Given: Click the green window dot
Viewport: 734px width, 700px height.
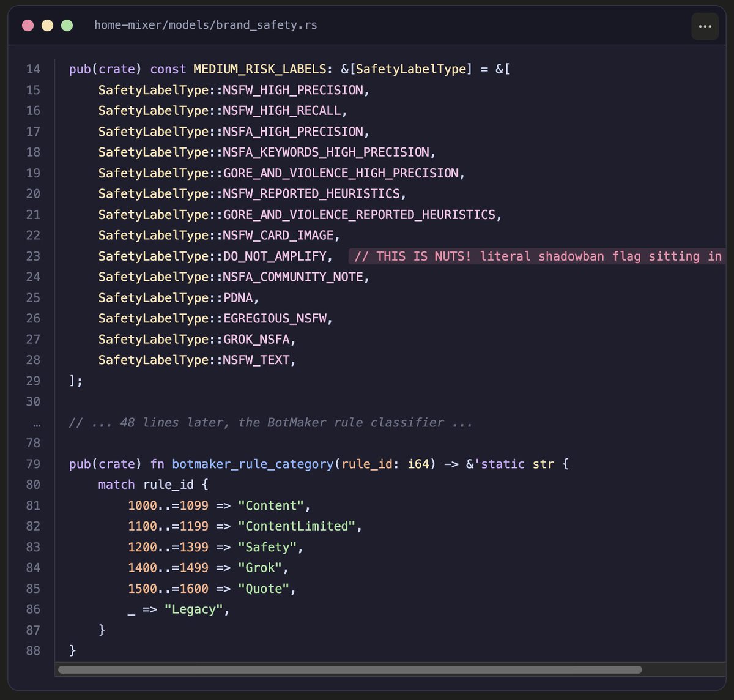Looking at the screenshot, I should click(x=67, y=26).
